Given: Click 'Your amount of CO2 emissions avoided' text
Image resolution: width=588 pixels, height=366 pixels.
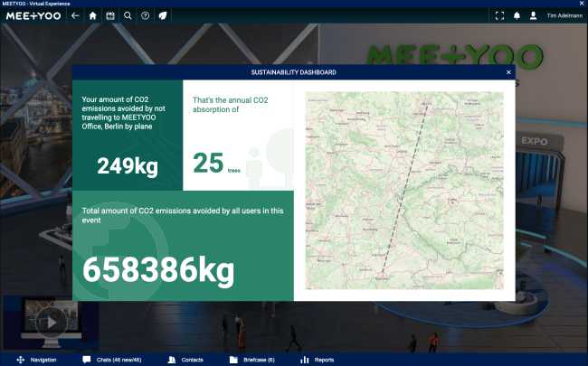Looking at the screenshot, I should [123, 113].
